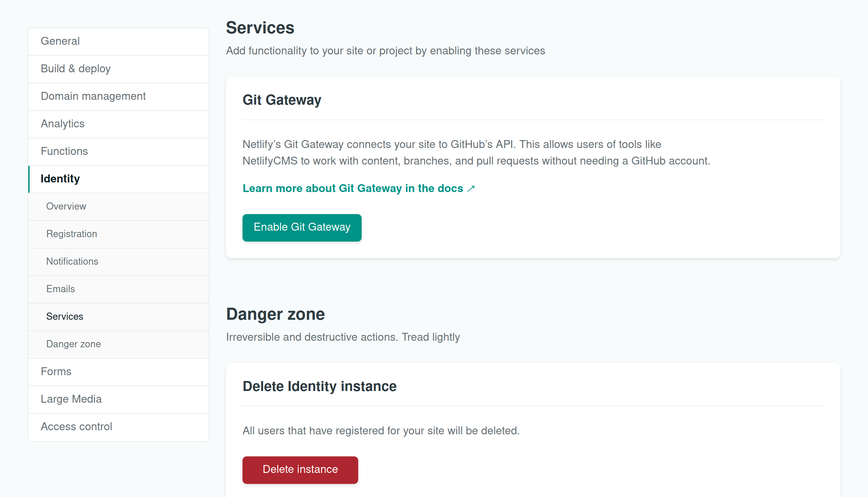Click the Git Gateway card heading

282,100
